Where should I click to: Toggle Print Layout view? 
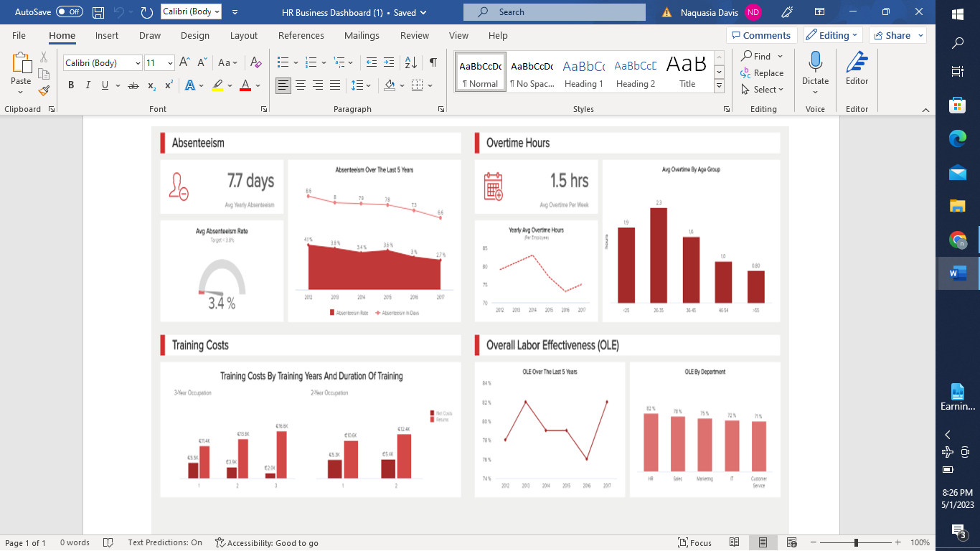[763, 542]
